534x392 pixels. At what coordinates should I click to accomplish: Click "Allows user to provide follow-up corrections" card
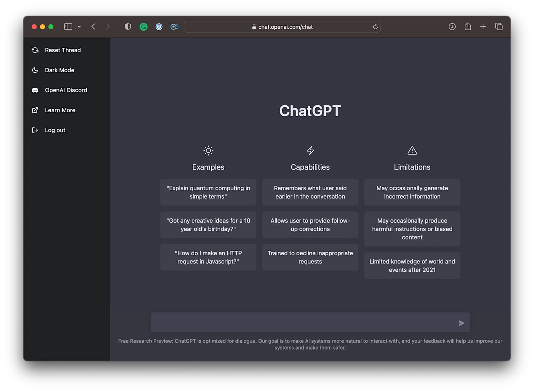click(x=310, y=225)
